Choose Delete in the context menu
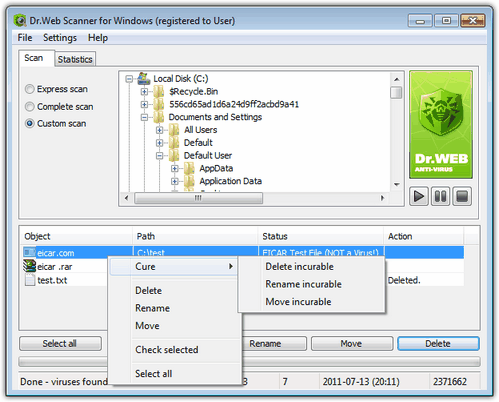The height and width of the screenshot is (402, 499). click(x=148, y=291)
